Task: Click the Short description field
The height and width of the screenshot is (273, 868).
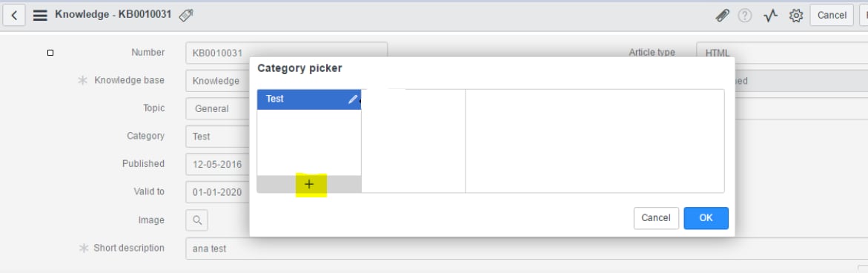Action: pyautogui.click(x=526, y=249)
